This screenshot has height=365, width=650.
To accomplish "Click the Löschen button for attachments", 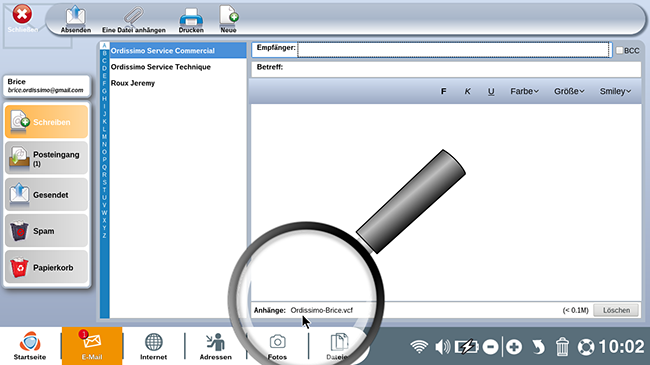I will (x=616, y=310).
